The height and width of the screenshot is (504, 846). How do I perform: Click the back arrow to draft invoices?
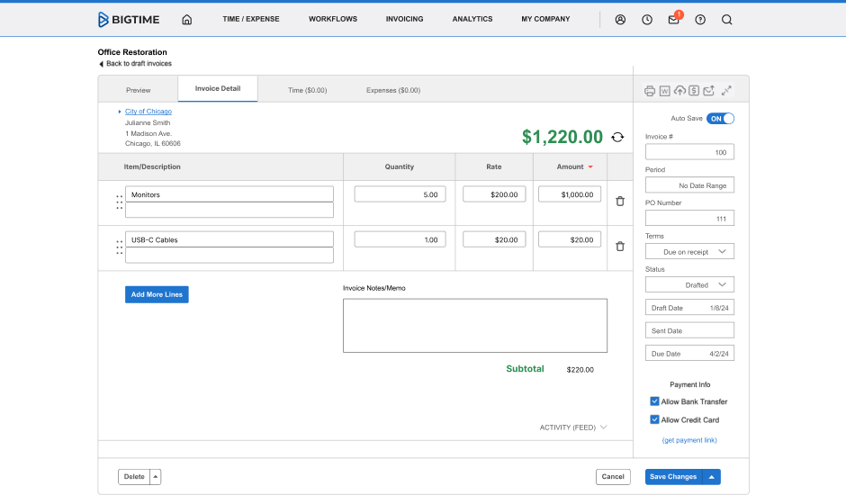click(101, 64)
